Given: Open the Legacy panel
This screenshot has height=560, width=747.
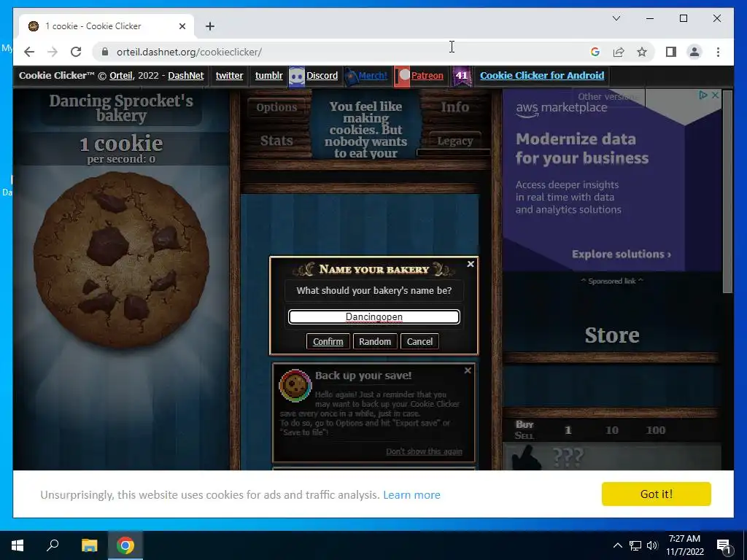Looking at the screenshot, I should [x=455, y=141].
